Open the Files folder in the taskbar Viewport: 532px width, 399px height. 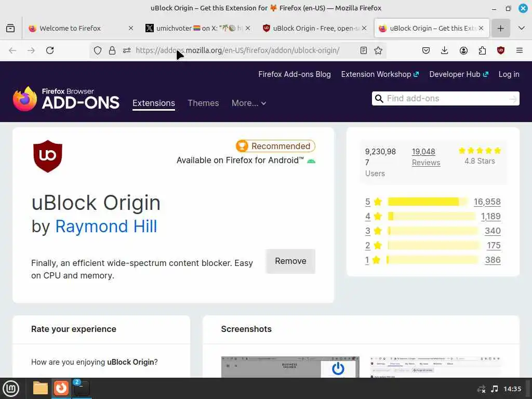[x=41, y=388]
